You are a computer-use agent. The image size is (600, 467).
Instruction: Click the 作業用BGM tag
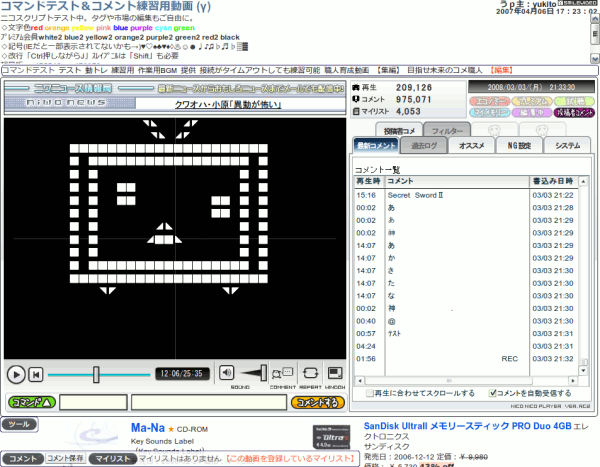158,70
